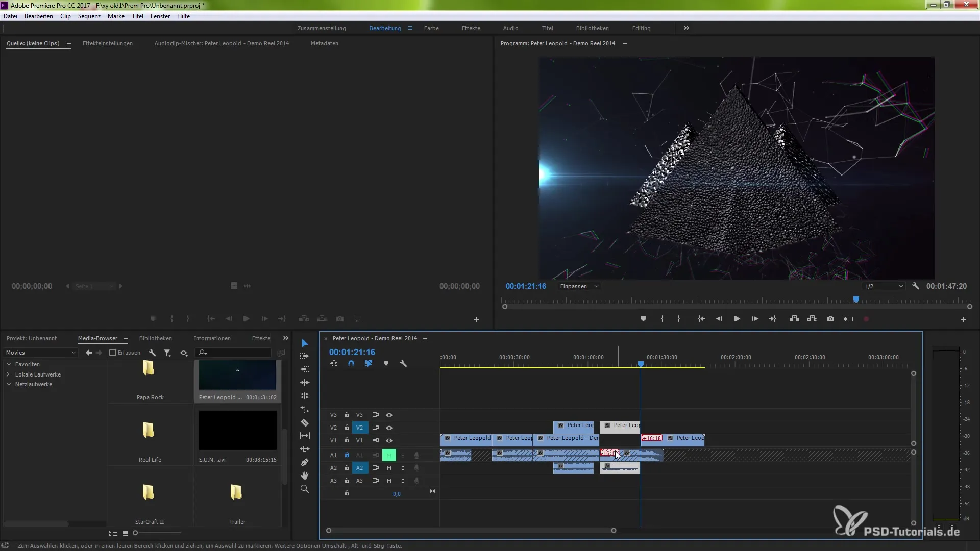
Task: Add marker in program monitor
Action: (x=643, y=319)
